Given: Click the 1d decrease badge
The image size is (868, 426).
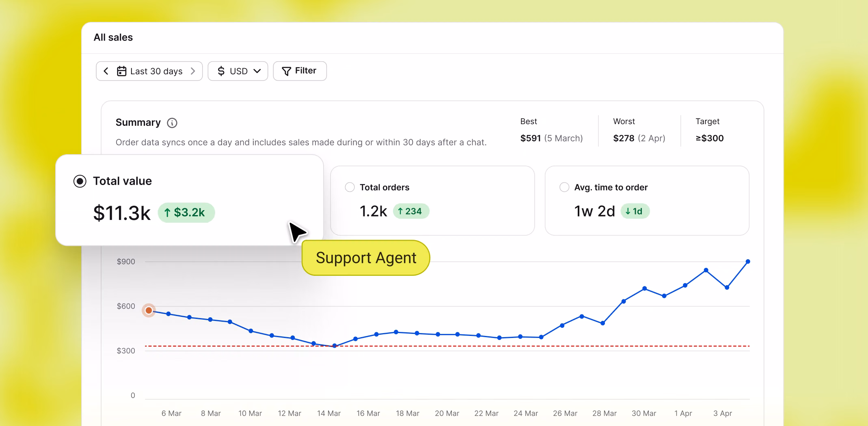Looking at the screenshot, I should [x=635, y=211].
